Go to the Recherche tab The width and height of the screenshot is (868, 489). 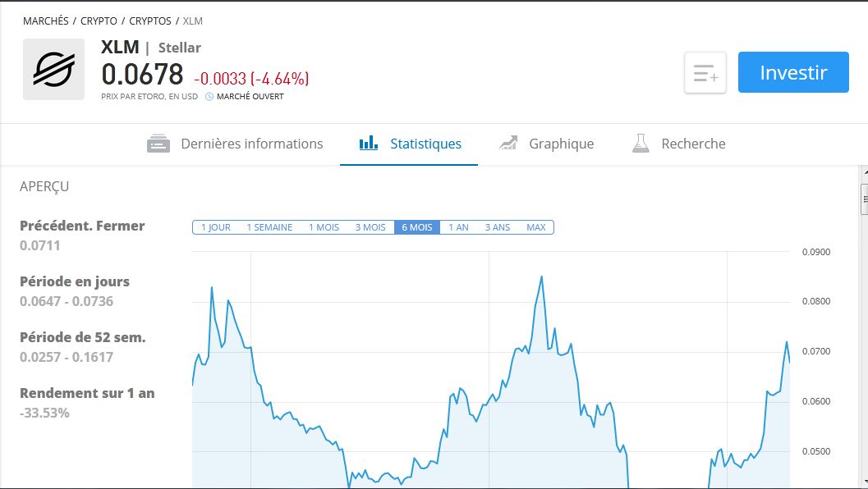[x=678, y=144]
